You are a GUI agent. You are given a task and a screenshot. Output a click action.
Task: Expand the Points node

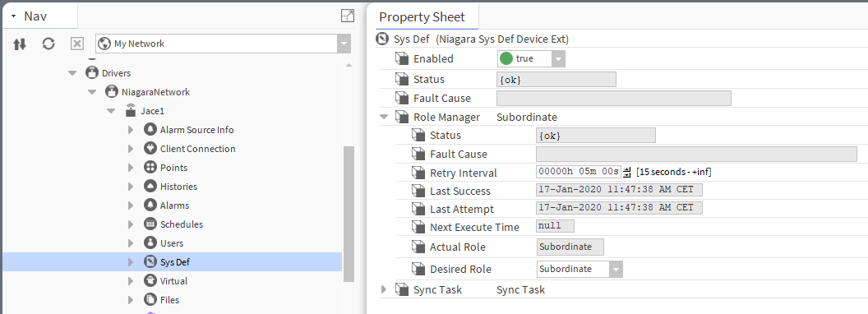pos(131,167)
